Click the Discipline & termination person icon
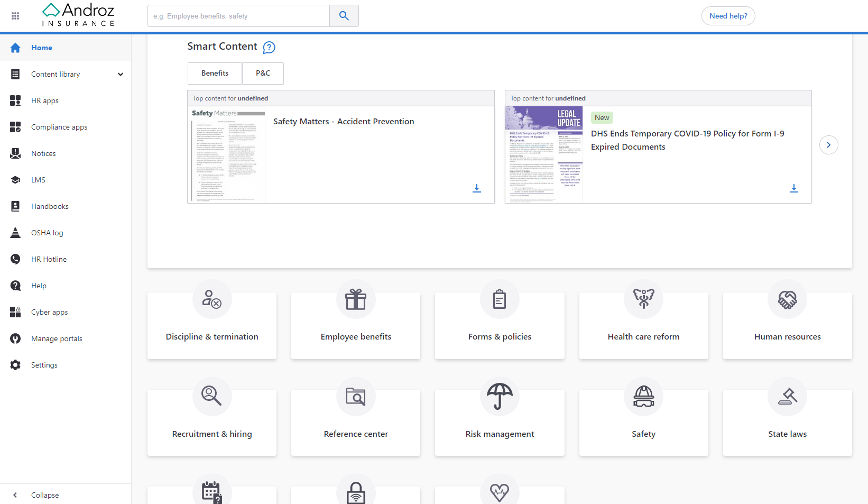 [212, 299]
